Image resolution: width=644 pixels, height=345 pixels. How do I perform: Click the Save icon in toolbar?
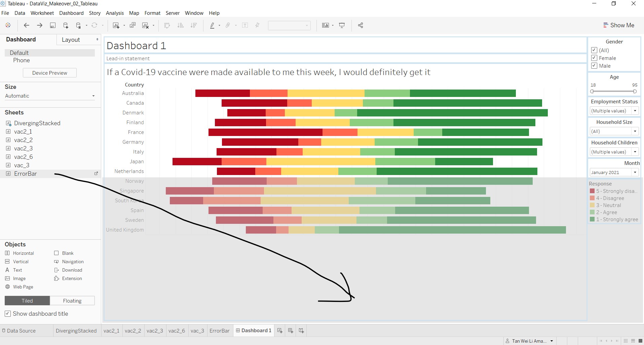point(53,25)
